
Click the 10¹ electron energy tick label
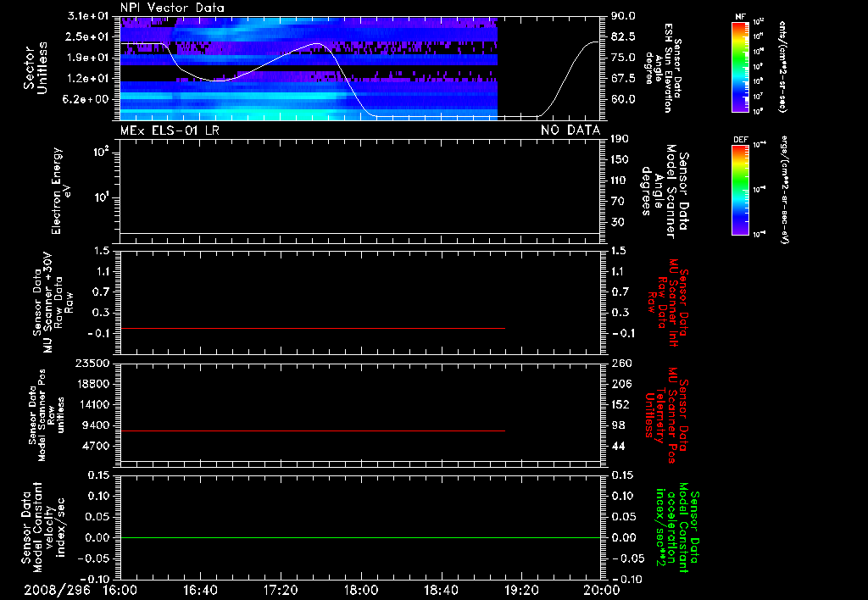click(102, 197)
